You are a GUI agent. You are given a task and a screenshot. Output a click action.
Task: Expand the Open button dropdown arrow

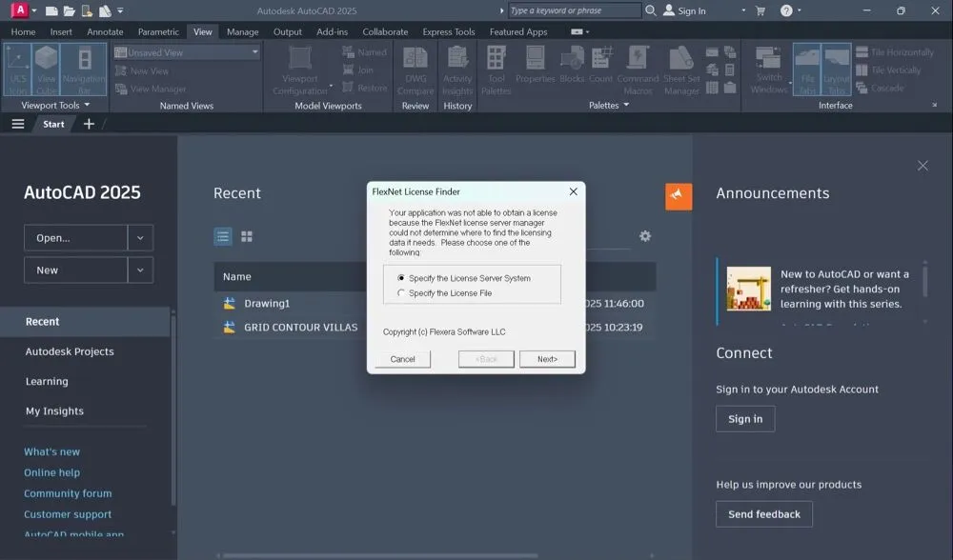[140, 238]
